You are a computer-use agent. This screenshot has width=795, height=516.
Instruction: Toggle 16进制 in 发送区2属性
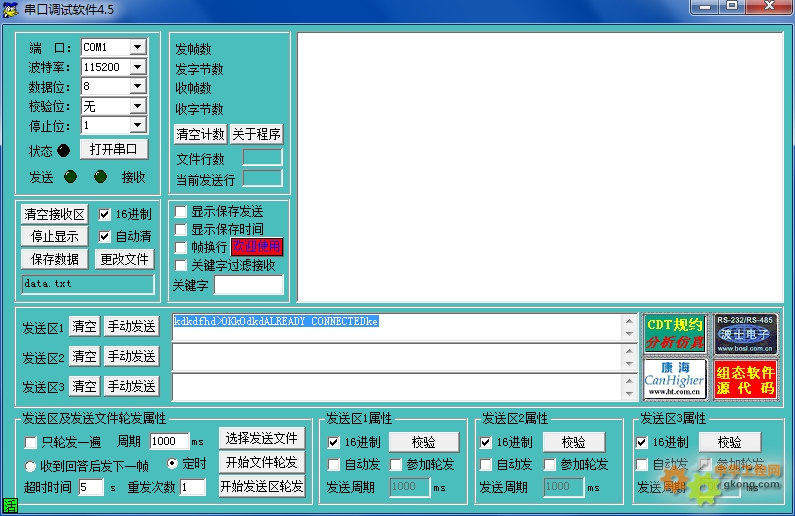486,442
